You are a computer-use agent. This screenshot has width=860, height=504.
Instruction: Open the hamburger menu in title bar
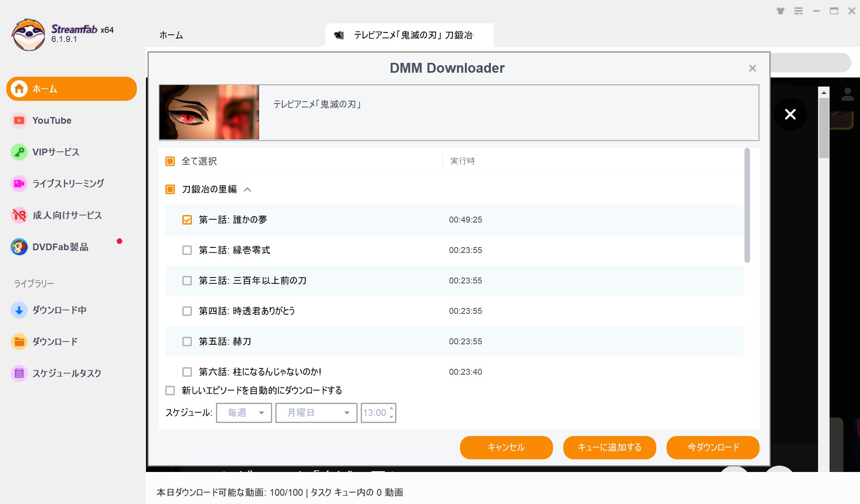tap(799, 11)
